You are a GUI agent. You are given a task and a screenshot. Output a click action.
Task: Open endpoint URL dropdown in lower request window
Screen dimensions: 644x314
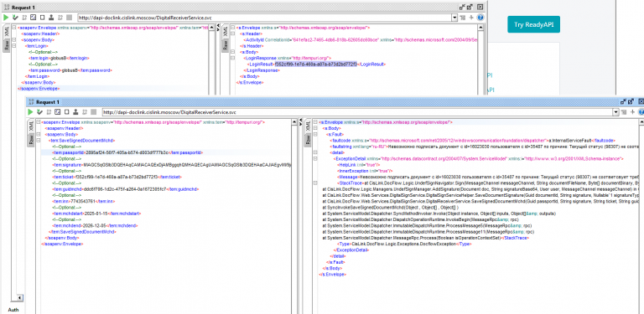pyautogui.click(x=615, y=112)
